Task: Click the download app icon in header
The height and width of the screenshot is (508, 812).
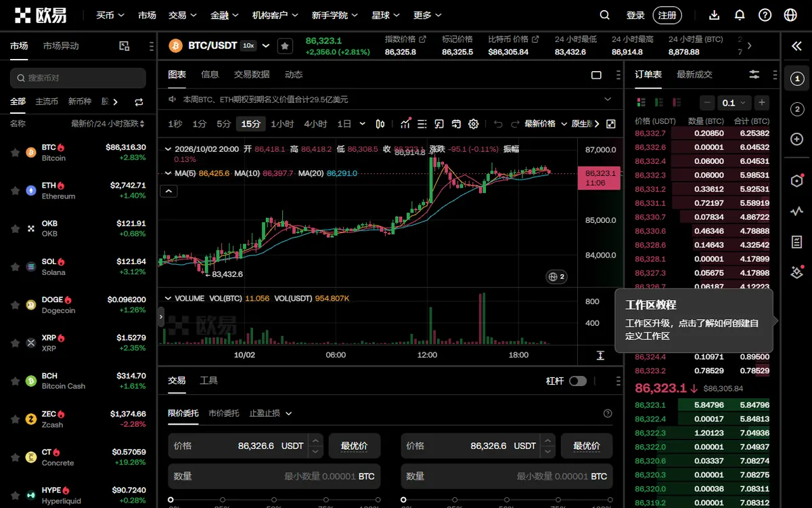Action: (x=715, y=15)
